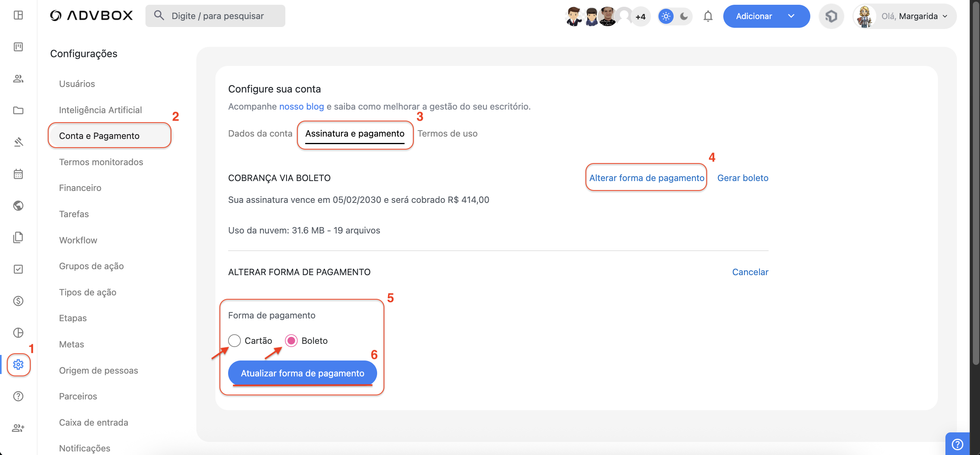This screenshot has width=980, height=455.
Task: Focus the Digite / para pesquisar field
Action: pyautogui.click(x=216, y=16)
